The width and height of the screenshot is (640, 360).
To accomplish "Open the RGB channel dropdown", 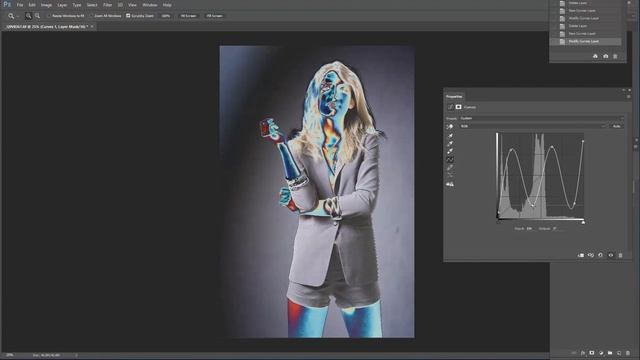I will coord(533,126).
